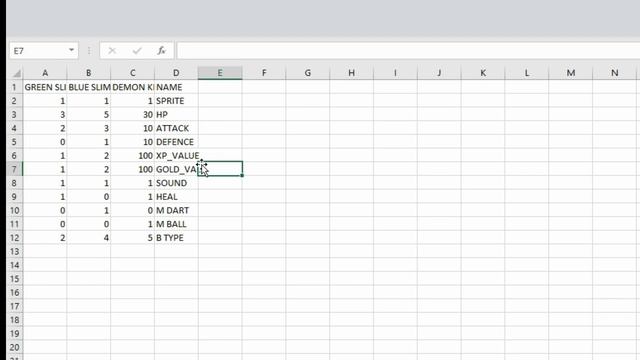Screen dimensions: 640x360
Task: Select column L header
Action: (x=527, y=73)
